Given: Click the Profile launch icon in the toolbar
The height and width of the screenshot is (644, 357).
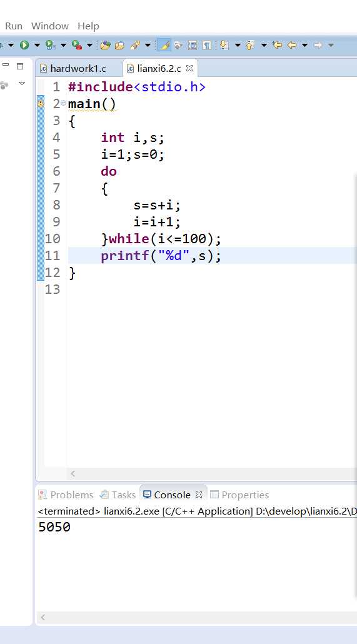Looking at the screenshot, I should click(x=50, y=45).
